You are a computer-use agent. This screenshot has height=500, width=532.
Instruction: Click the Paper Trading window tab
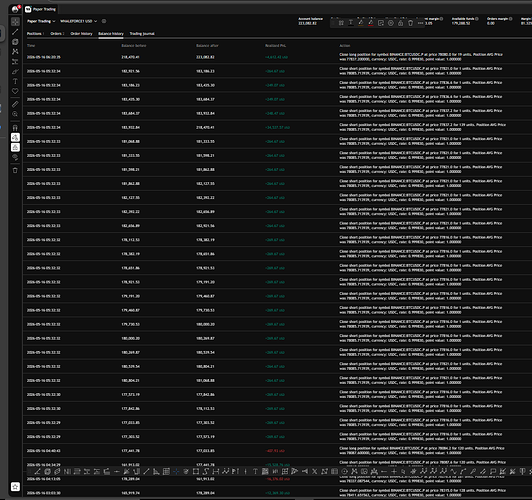pyautogui.click(x=41, y=9)
